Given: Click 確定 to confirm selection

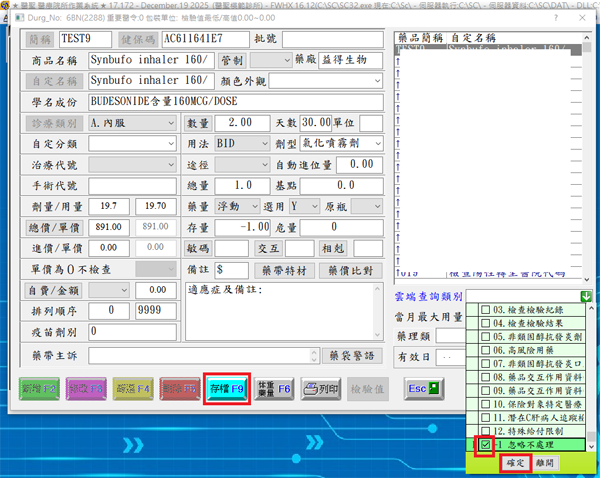Looking at the screenshot, I should tap(514, 463).
